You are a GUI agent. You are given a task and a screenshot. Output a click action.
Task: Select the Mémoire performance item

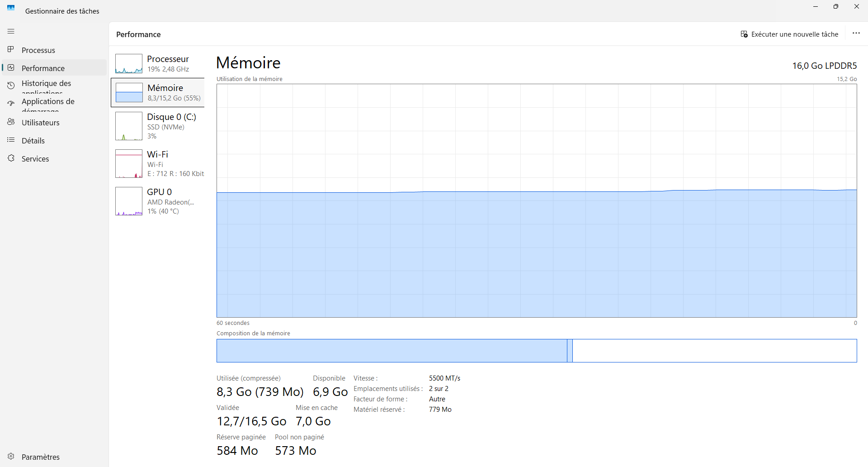tap(158, 92)
